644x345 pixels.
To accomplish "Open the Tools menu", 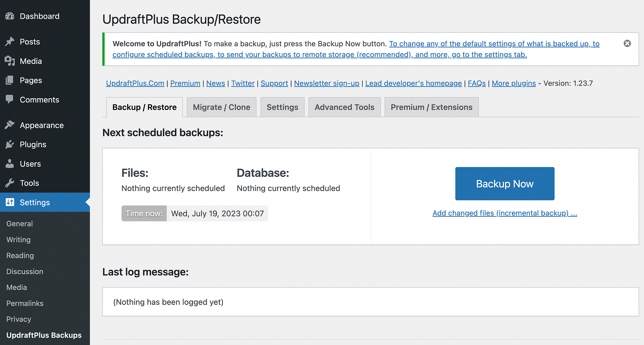I will pos(30,183).
